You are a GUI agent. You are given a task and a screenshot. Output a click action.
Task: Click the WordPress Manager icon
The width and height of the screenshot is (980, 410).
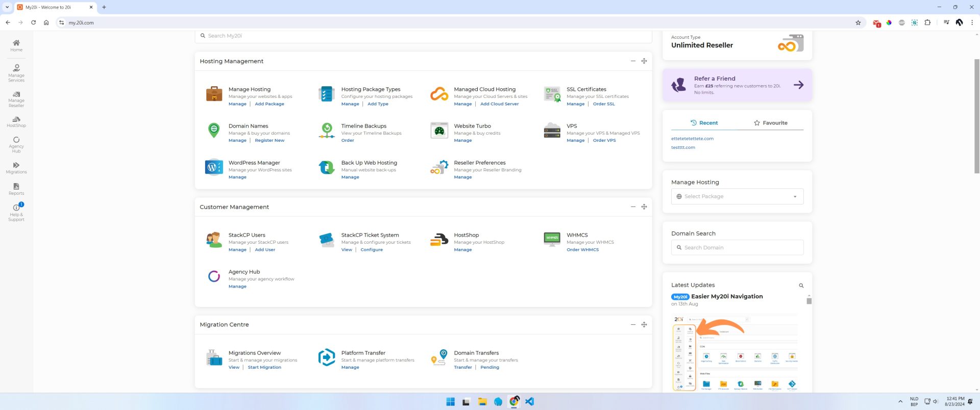214,167
